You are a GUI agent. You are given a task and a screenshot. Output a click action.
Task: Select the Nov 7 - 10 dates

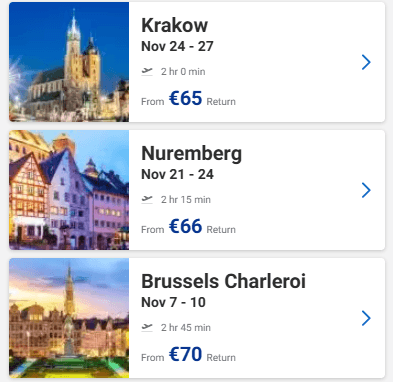click(173, 302)
